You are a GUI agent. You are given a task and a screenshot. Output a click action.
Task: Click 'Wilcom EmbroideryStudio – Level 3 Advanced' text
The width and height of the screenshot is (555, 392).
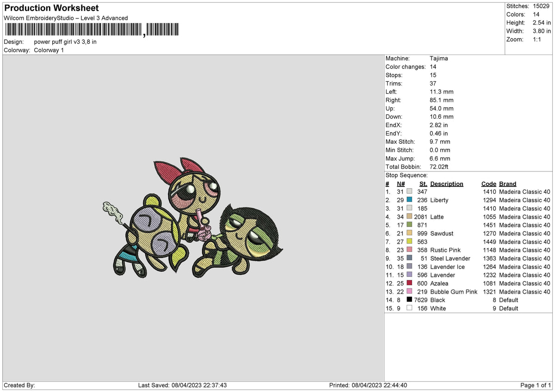pos(66,18)
